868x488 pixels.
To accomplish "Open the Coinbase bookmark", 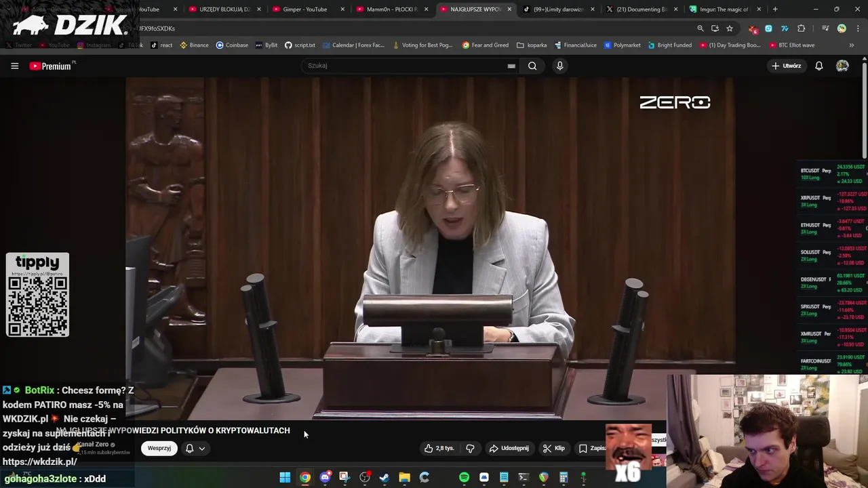I will (x=232, y=45).
